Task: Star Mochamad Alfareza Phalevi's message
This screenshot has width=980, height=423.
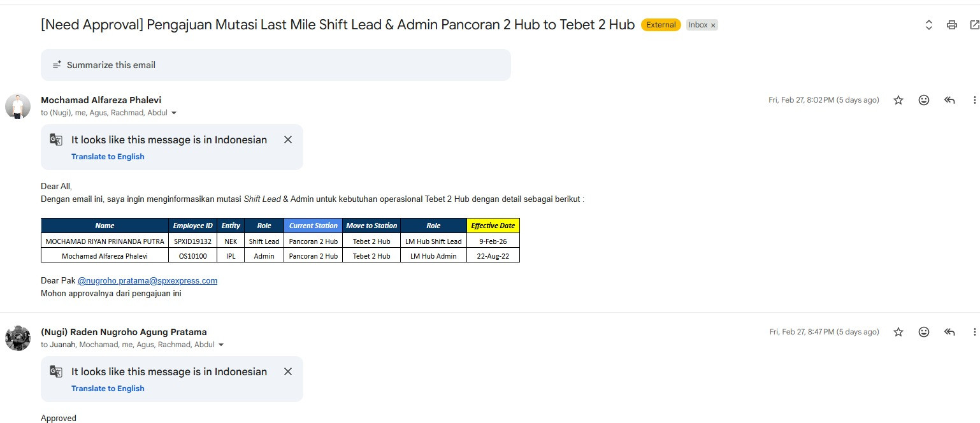Action: [x=898, y=100]
